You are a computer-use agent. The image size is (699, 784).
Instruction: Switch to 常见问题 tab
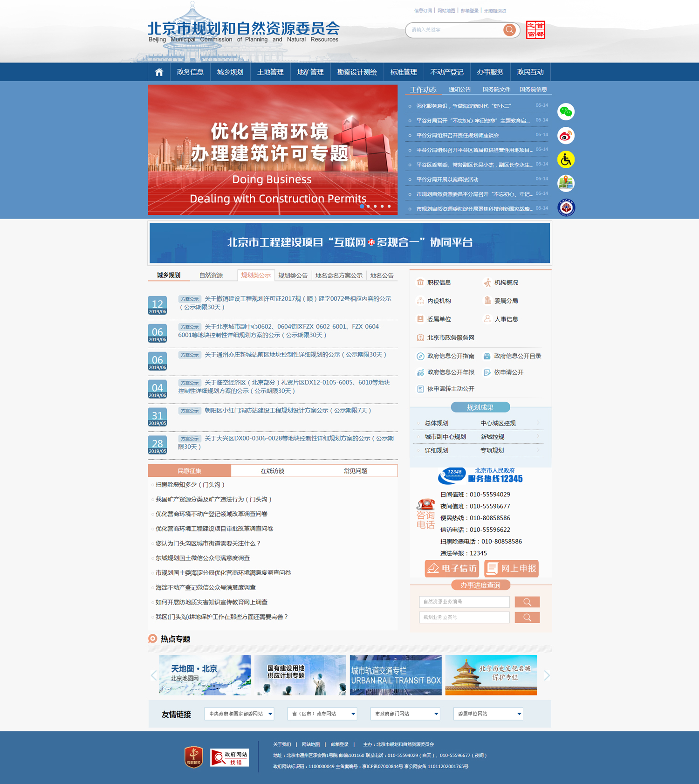[x=356, y=471]
